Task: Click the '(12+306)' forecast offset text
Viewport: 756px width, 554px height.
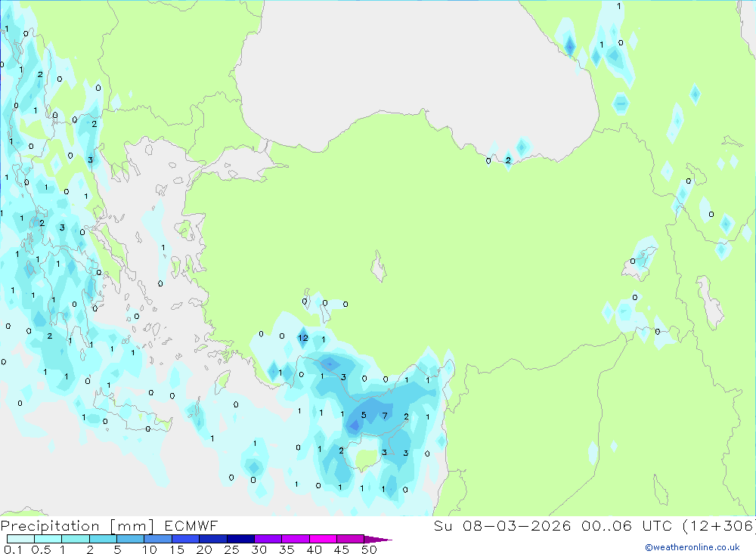Action: click(x=719, y=525)
